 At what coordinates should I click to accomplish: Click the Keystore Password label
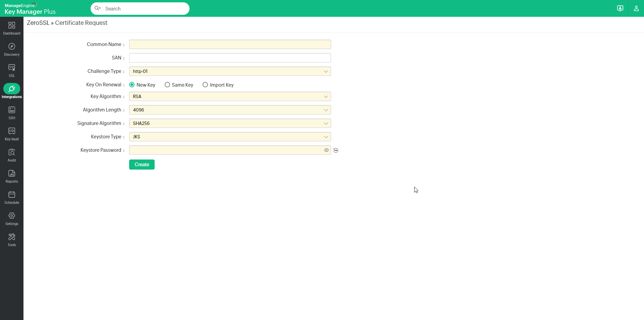click(x=101, y=150)
